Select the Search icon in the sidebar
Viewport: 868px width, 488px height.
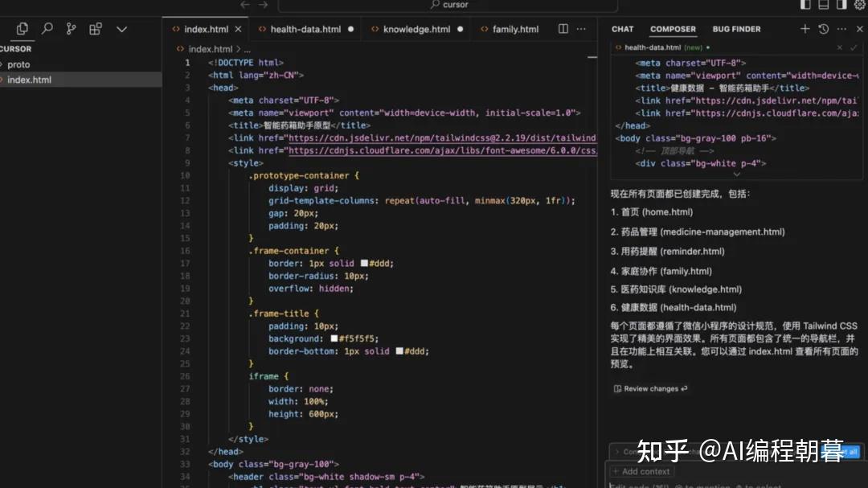point(46,29)
